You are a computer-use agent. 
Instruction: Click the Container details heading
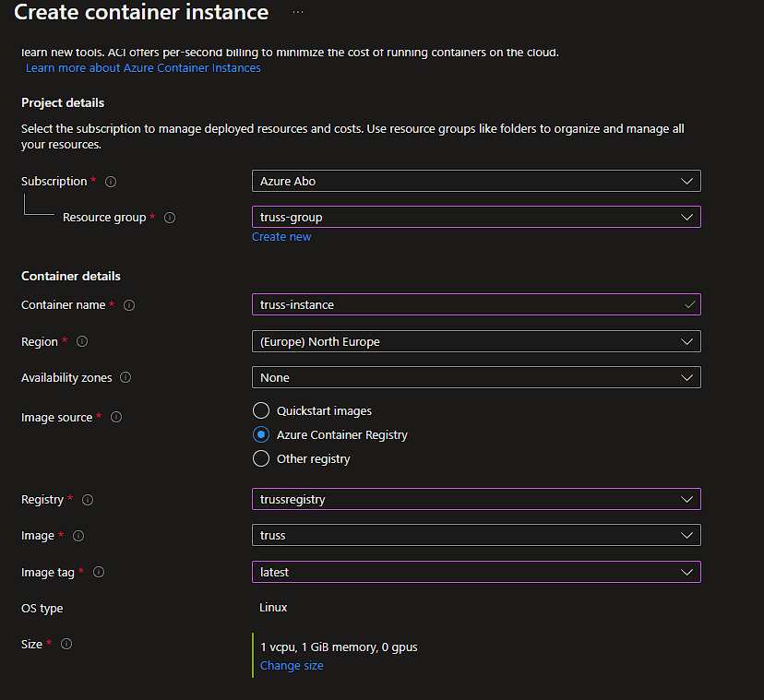tap(71, 276)
